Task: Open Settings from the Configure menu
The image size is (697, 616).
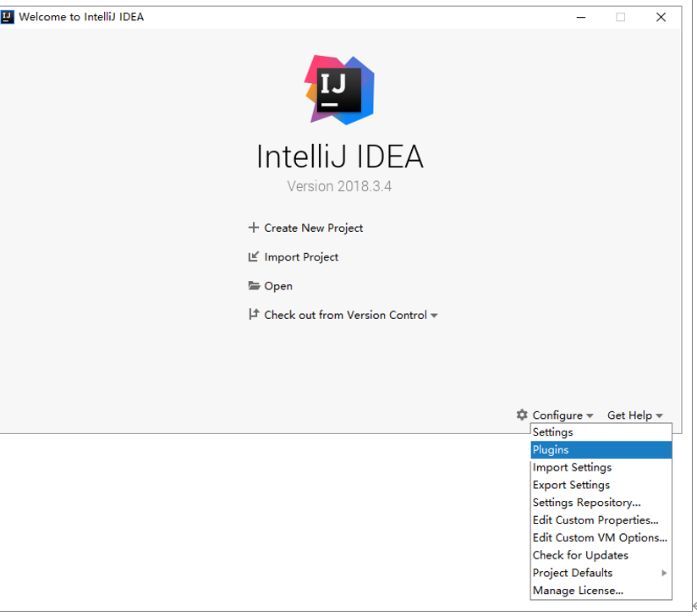Action: 601,432
